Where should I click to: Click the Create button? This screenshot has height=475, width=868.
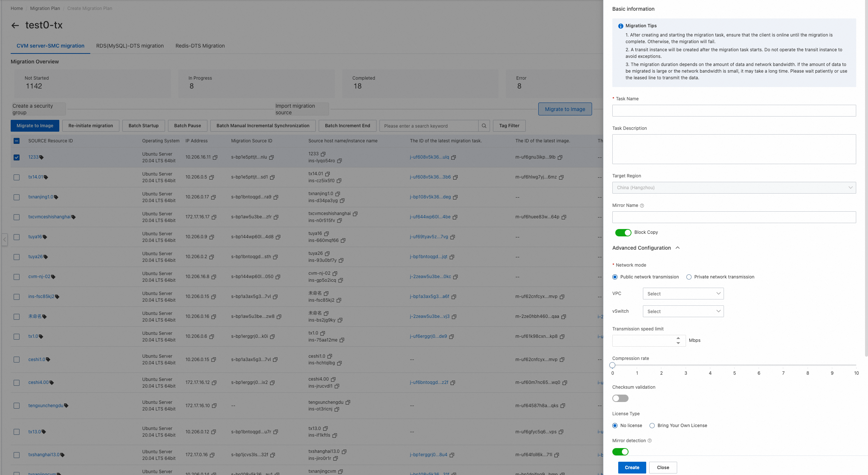(632, 467)
